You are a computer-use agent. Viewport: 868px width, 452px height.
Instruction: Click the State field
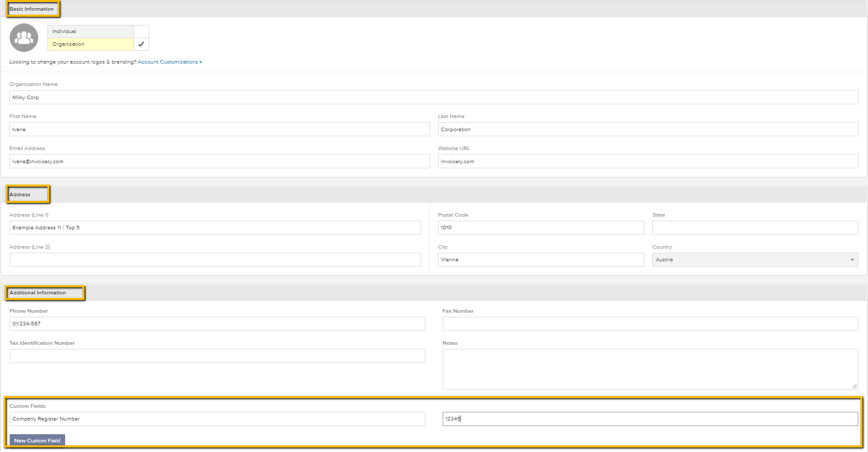(x=755, y=228)
